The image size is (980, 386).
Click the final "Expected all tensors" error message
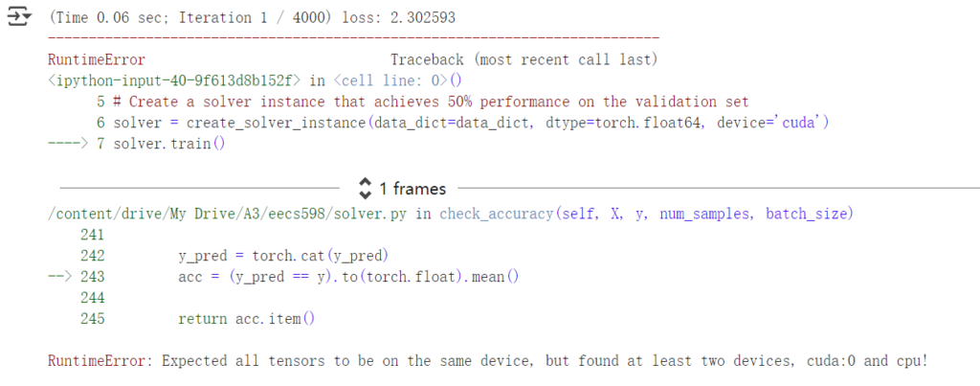pos(487,361)
